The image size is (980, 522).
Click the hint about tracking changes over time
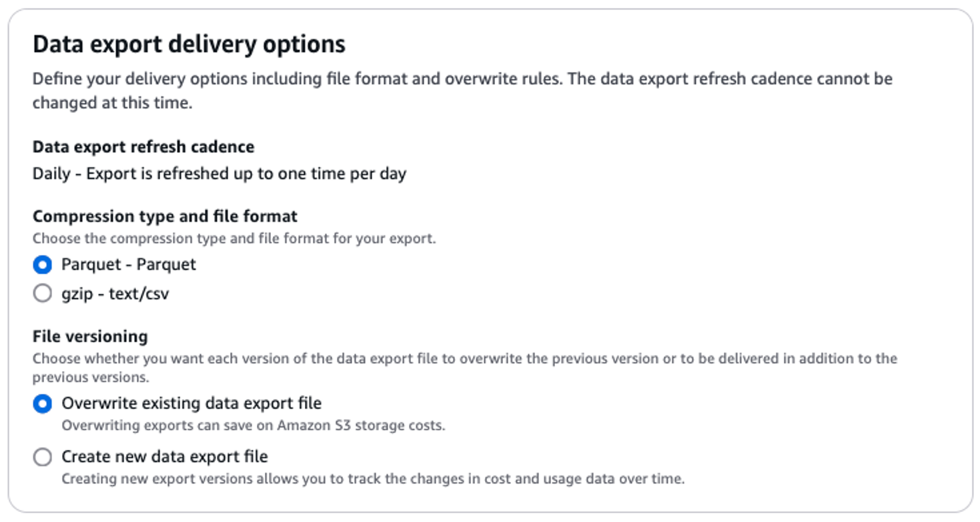(x=373, y=479)
